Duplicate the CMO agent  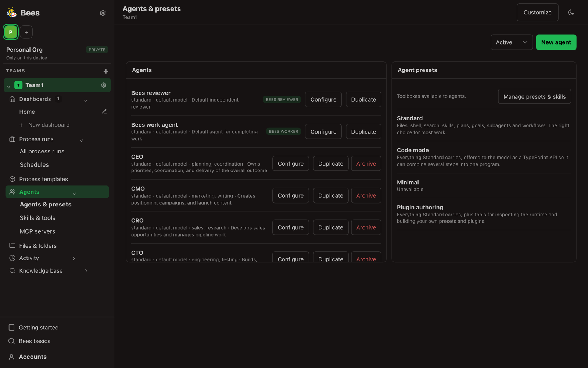point(331,195)
